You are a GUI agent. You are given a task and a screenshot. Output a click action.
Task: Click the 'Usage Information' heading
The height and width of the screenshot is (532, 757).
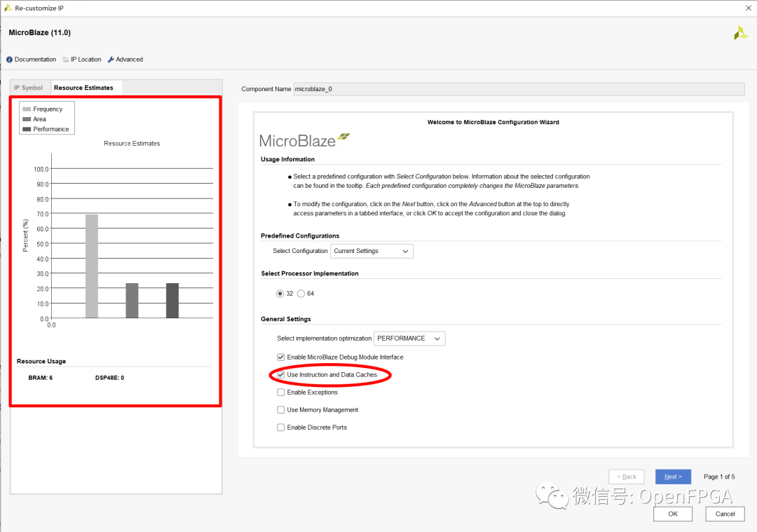pyautogui.click(x=288, y=159)
